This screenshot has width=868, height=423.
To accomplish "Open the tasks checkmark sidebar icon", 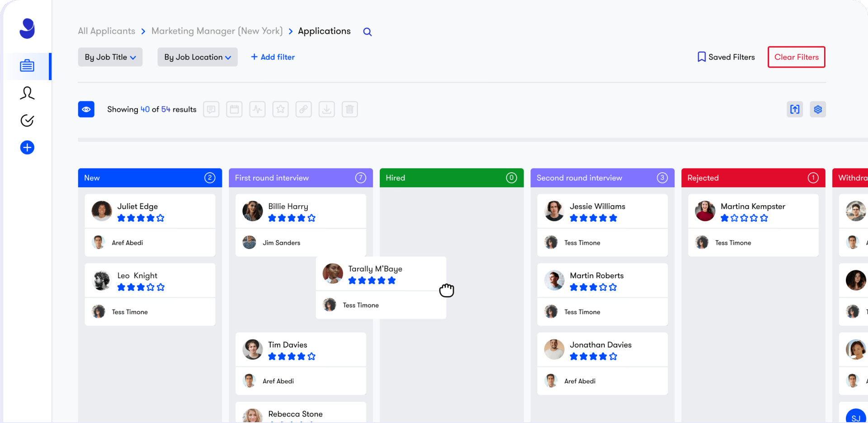I will point(27,121).
